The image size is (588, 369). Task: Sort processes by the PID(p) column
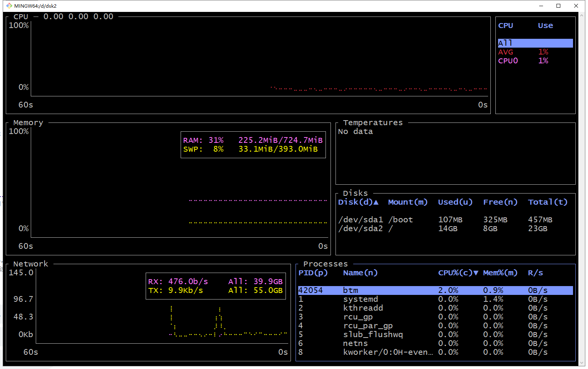[x=313, y=273]
